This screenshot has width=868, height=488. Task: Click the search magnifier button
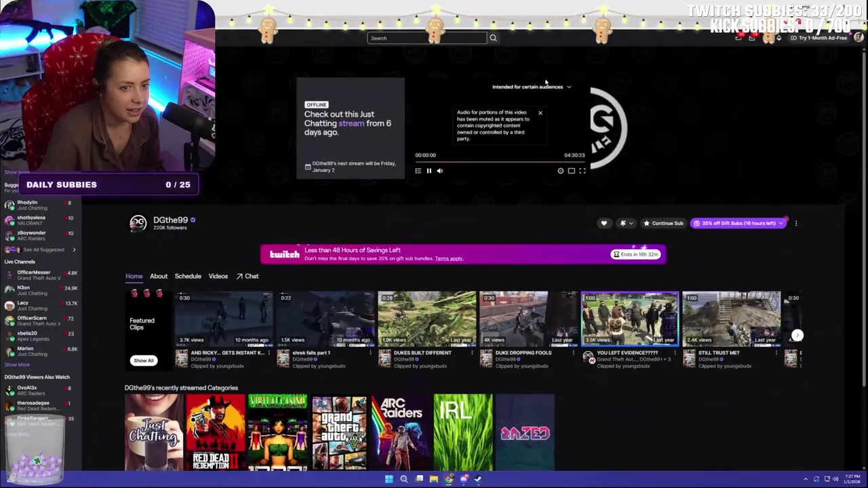point(493,38)
